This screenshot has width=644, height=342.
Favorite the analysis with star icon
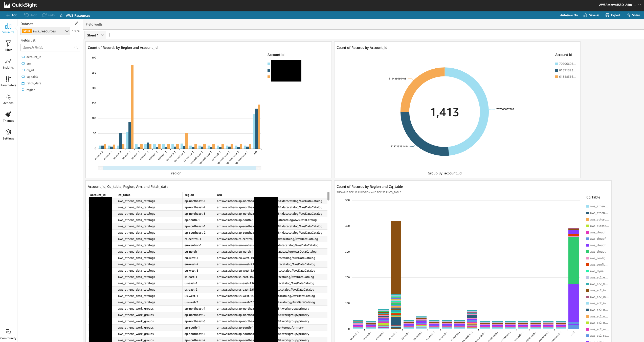point(61,15)
